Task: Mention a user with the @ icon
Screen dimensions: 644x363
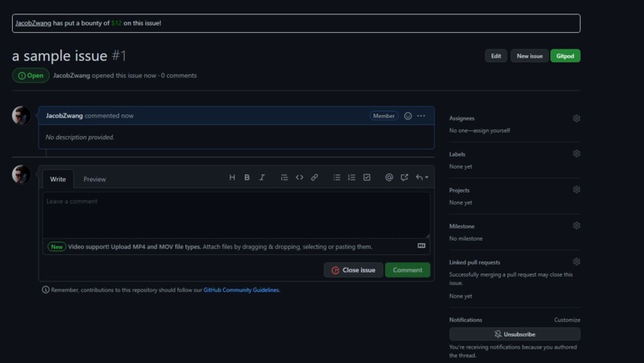Action: 389,178
